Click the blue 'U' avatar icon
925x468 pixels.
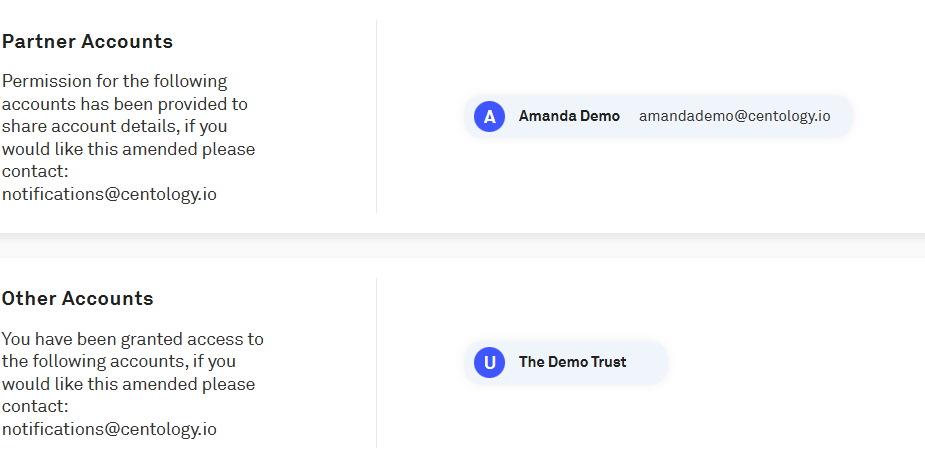click(489, 362)
